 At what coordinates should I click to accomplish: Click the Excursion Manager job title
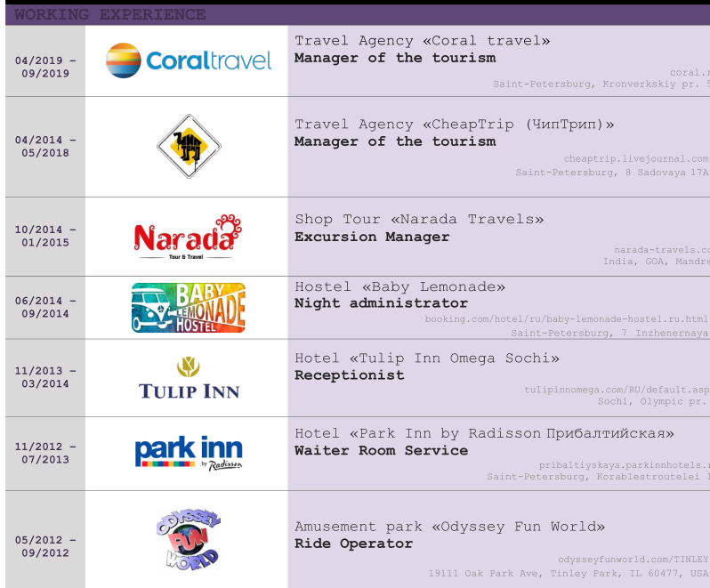coord(372,237)
